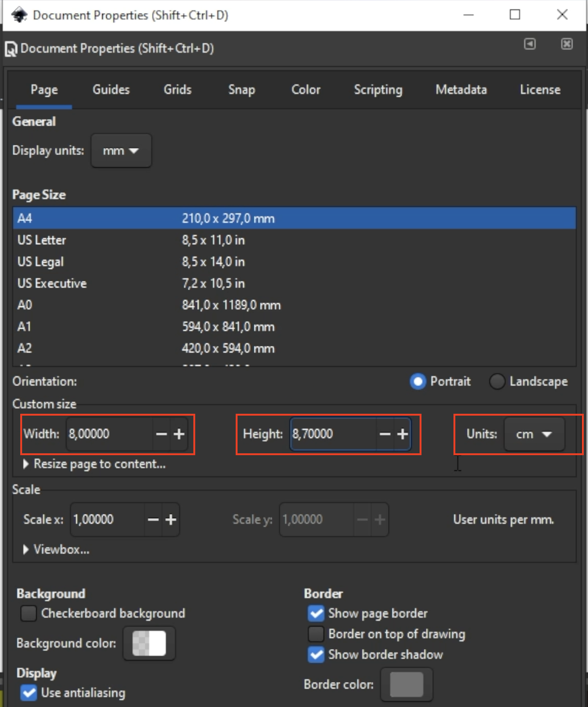Image resolution: width=588 pixels, height=707 pixels.
Task: Click the dock panel iconify icon
Action: coord(530,44)
